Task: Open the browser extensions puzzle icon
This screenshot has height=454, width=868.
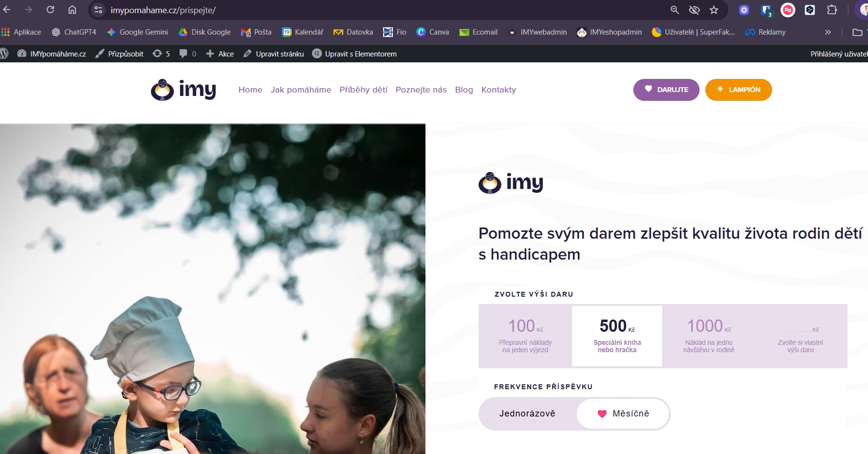Action: pos(832,10)
